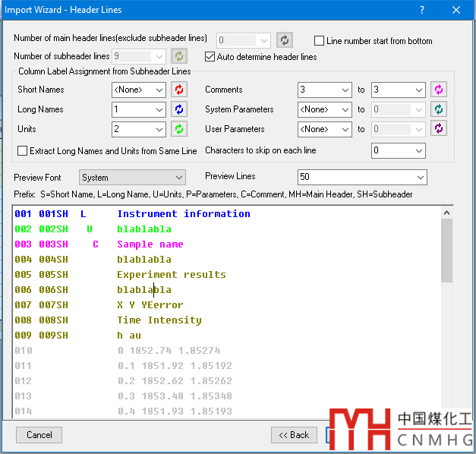This screenshot has height=454, width=476.
Task: Click green refresh icon beside subheader lines
Action: click(179, 56)
